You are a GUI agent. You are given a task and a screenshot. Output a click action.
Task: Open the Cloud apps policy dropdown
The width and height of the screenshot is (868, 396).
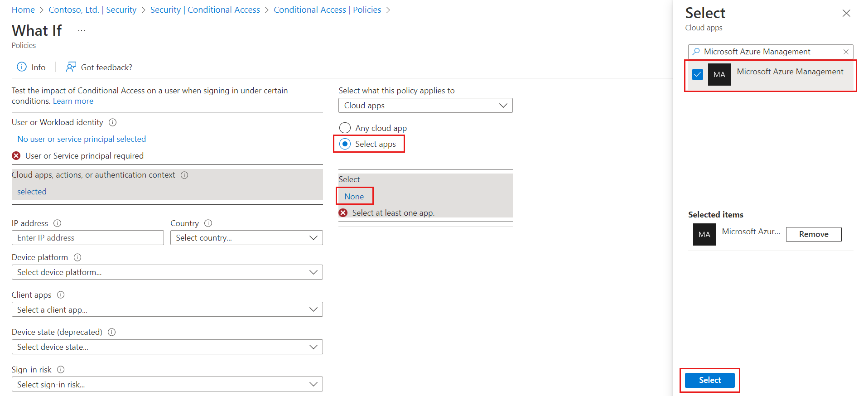point(425,106)
